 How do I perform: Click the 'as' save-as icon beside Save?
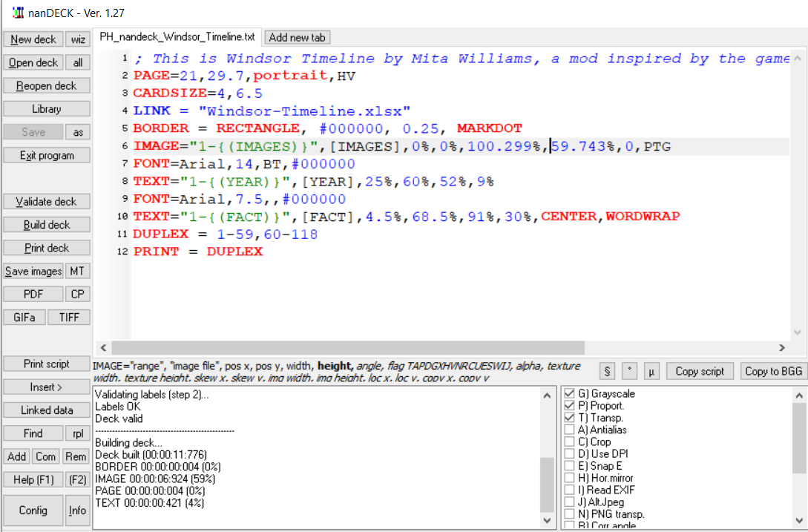coord(77,131)
